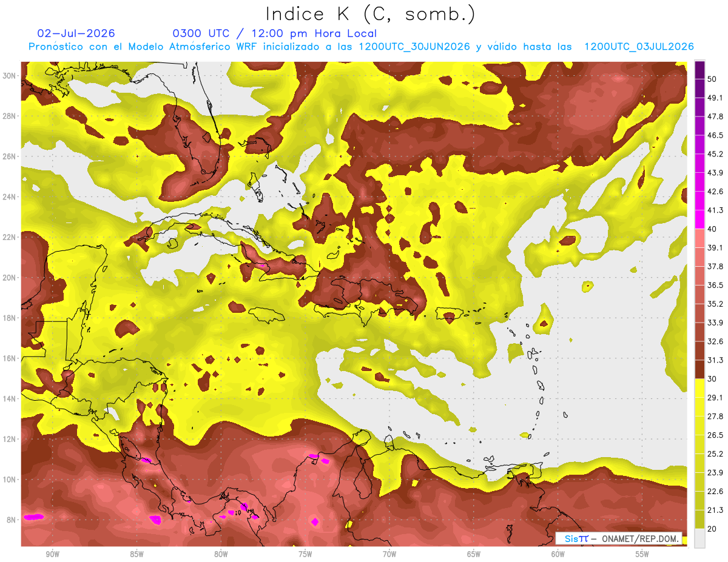Click the "23.9" colorbar value

[x=715, y=473]
